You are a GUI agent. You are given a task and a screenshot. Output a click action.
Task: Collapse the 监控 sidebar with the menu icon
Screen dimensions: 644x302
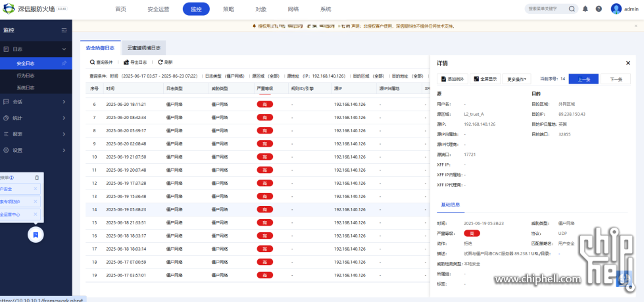[64, 30]
